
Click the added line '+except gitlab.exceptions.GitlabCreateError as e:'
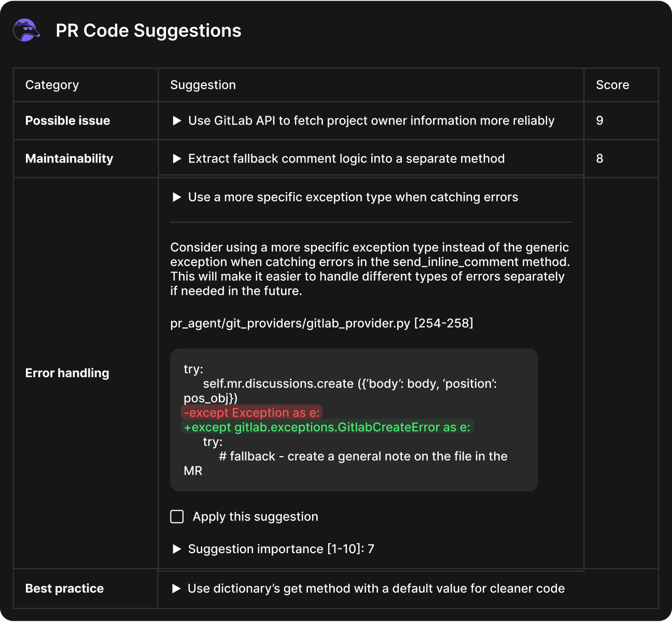(327, 427)
